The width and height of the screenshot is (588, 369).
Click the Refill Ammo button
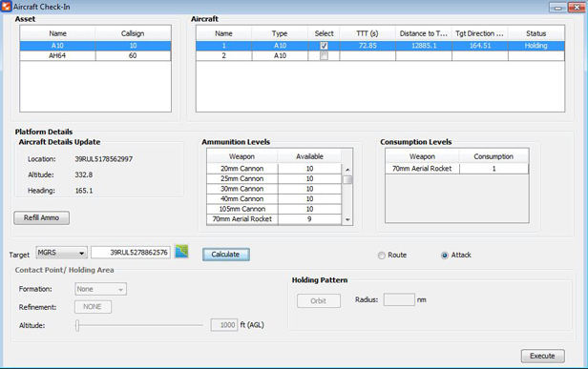point(42,218)
